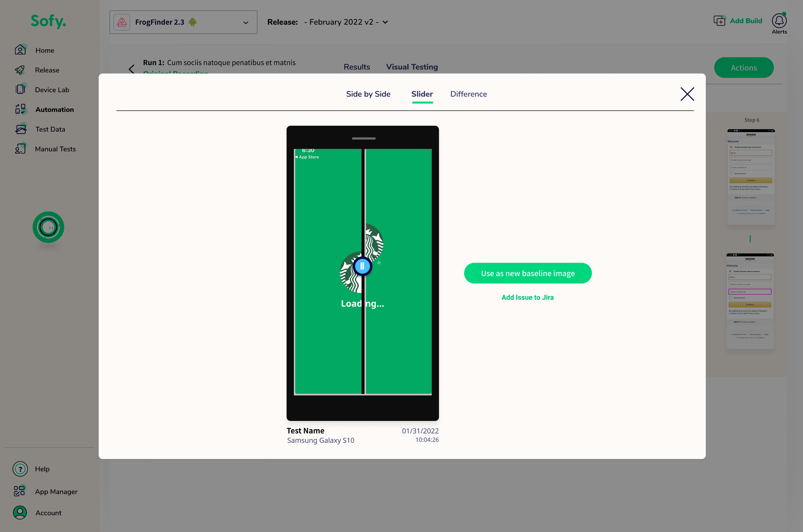Screen dimensions: 803x532
Task: Click the Android platform icon
Action: (x=193, y=22)
